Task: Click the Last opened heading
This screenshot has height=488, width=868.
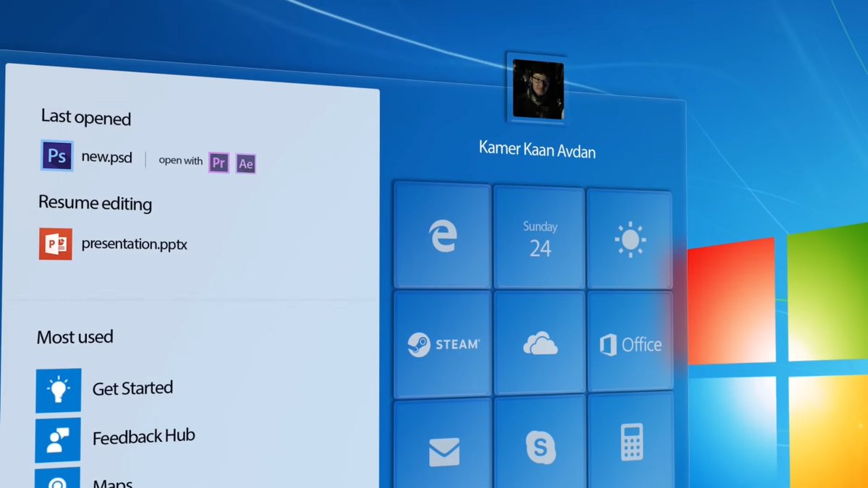Action: 86,117
